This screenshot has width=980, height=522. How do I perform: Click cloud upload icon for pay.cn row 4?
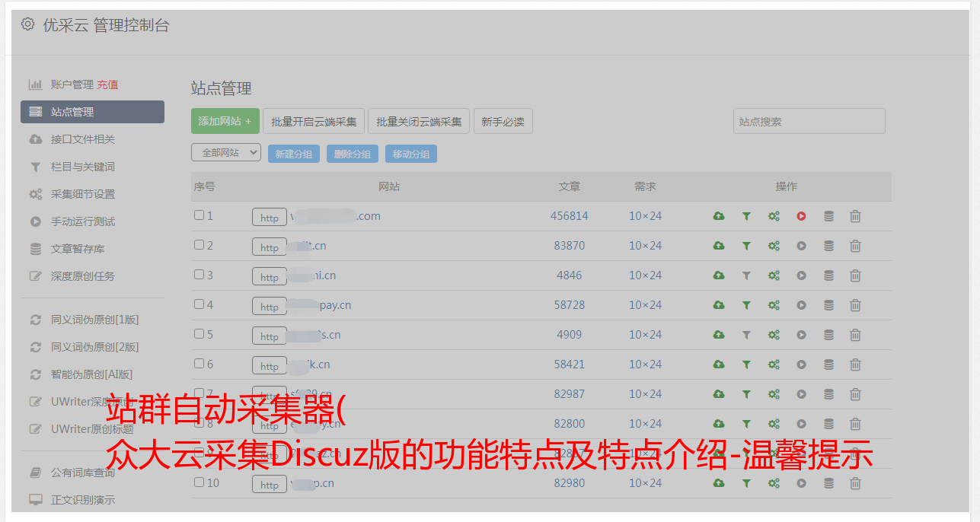718,305
